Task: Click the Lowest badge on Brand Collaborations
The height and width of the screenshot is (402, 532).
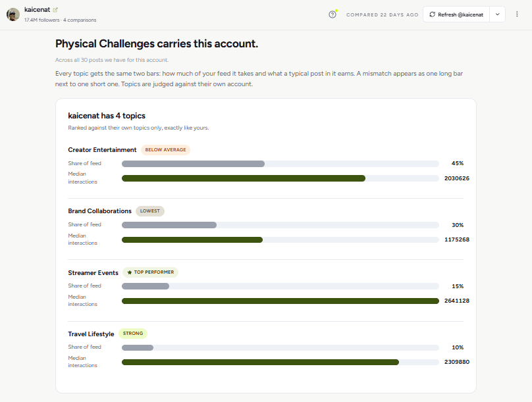Action: coord(150,211)
